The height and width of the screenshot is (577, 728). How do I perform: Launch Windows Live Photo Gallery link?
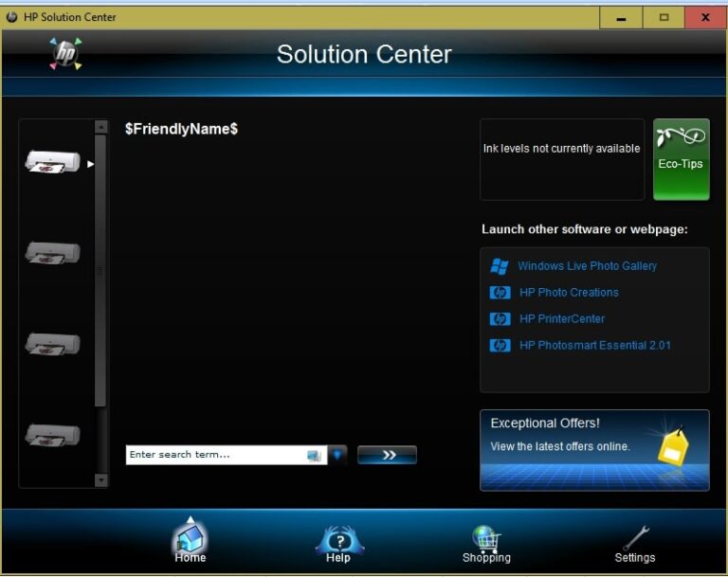click(x=587, y=266)
